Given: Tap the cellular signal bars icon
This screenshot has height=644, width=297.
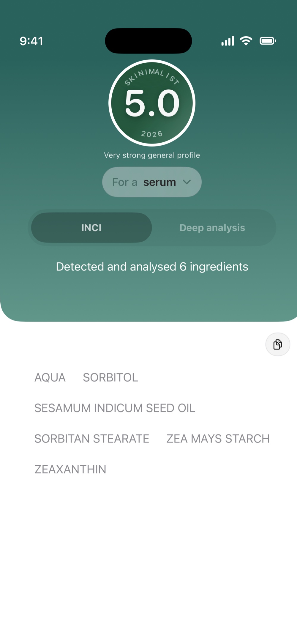Looking at the screenshot, I should (x=228, y=41).
